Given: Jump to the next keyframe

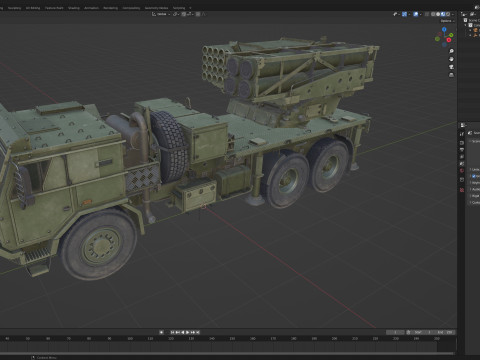Looking at the screenshot, I should pos(193,332).
